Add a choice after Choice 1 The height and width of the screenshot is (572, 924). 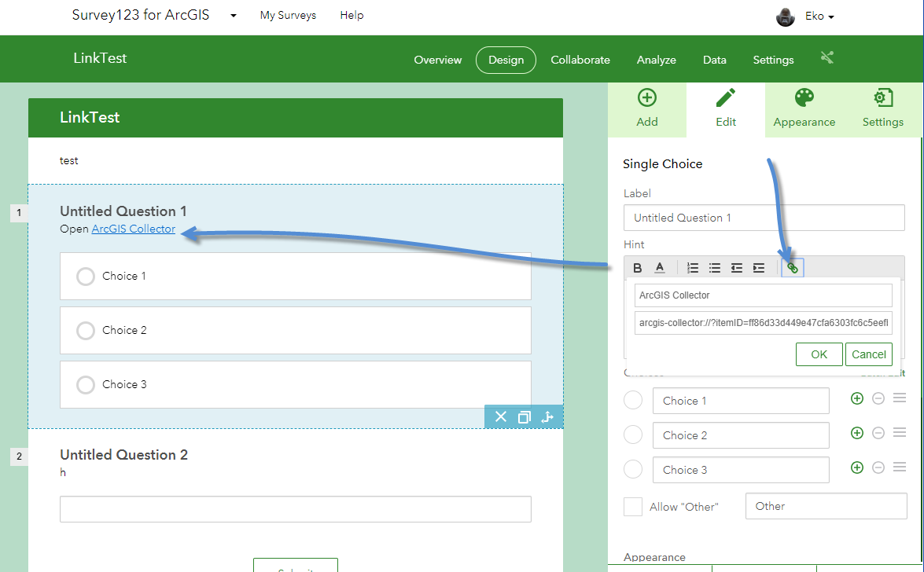tap(857, 399)
